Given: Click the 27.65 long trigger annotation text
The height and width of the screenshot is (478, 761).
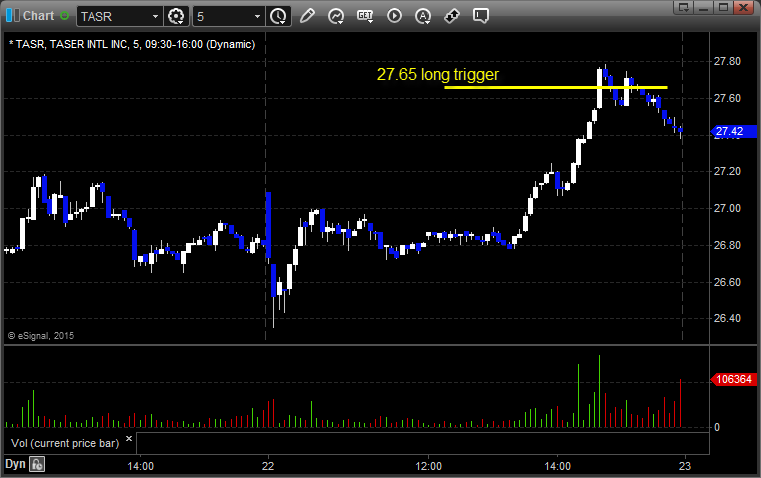Looking at the screenshot, I should [438, 74].
